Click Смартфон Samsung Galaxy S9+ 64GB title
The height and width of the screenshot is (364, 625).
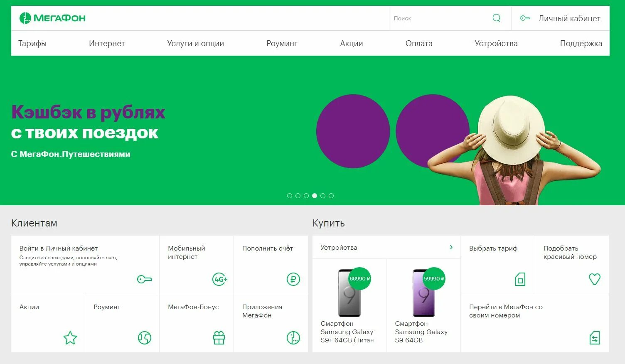(348, 332)
